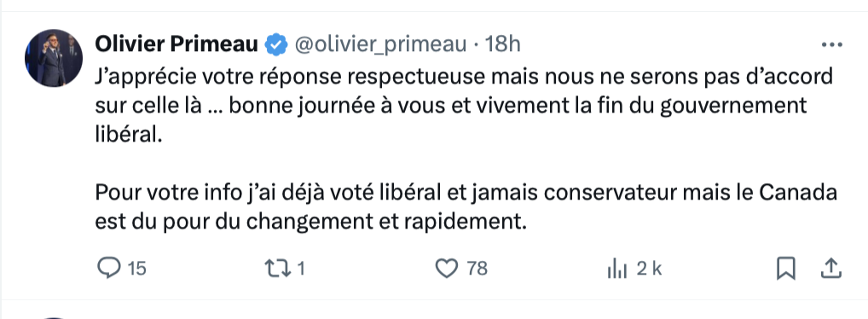
Task: Click the like count 78
Action: (477, 269)
